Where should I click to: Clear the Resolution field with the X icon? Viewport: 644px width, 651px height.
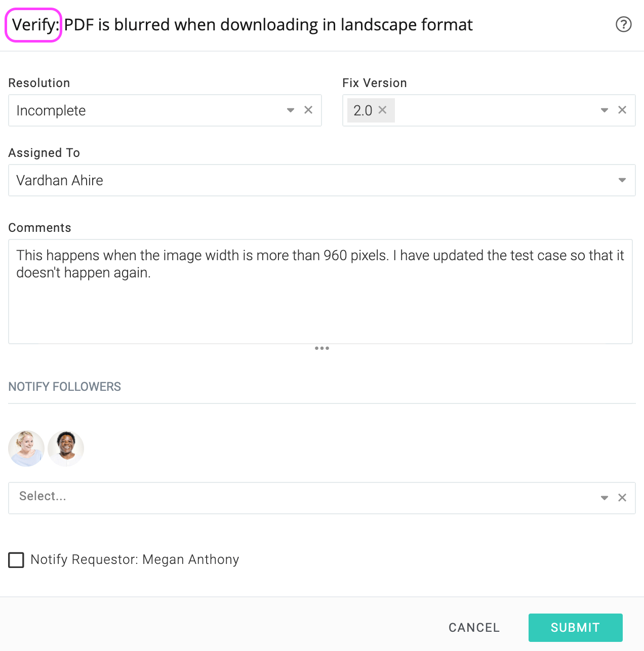pyautogui.click(x=308, y=110)
